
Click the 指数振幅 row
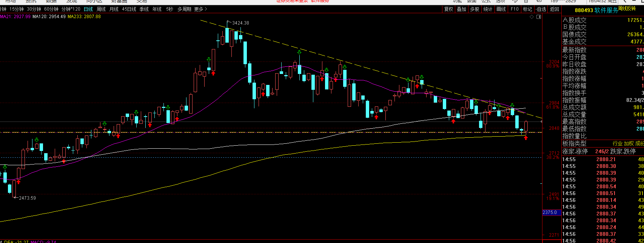click(603, 100)
